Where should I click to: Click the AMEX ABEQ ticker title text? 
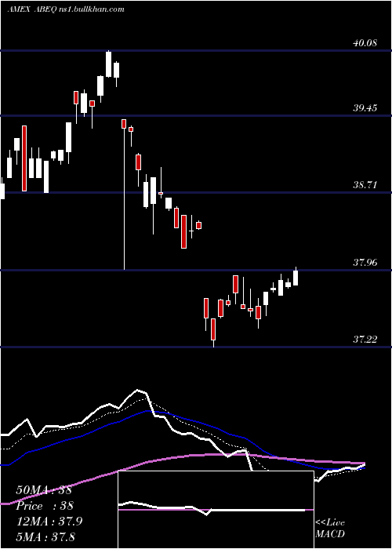click(x=33, y=9)
